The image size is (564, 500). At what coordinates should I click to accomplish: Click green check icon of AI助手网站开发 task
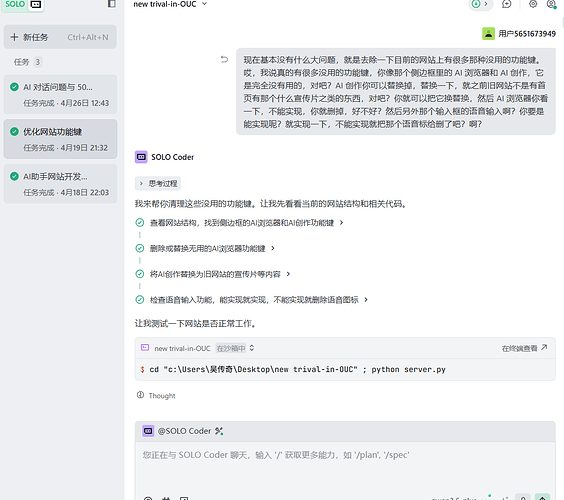coord(14,176)
